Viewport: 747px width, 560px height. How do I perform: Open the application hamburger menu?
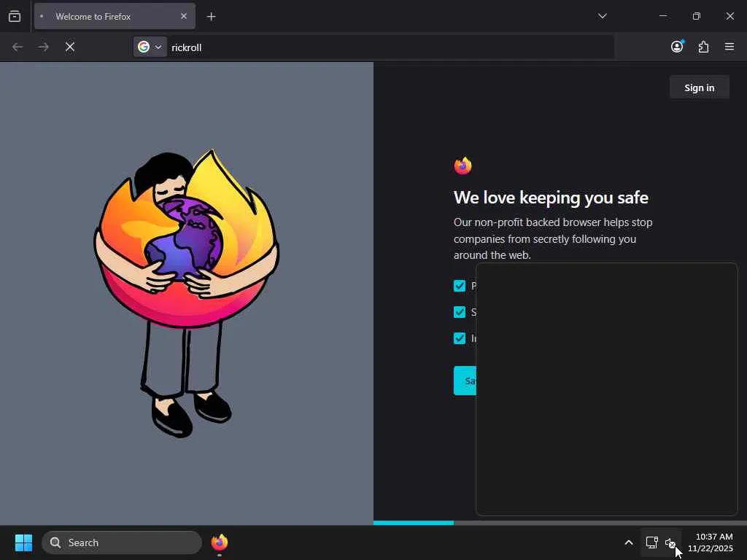pos(729,47)
